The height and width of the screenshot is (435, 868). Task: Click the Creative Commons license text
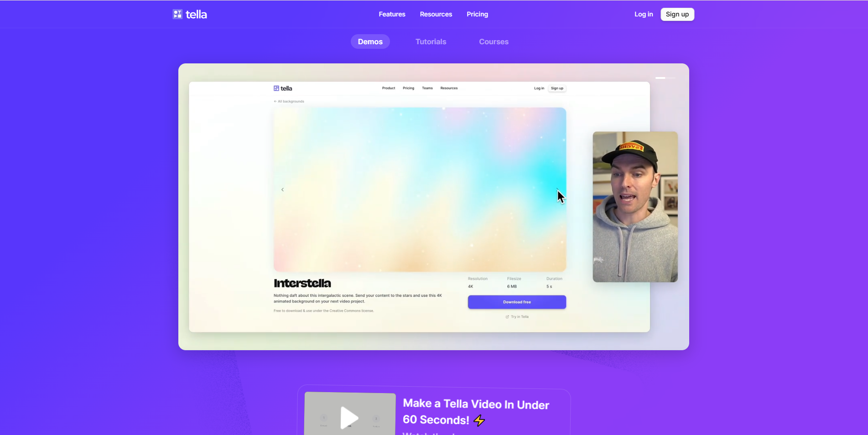point(323,311)
